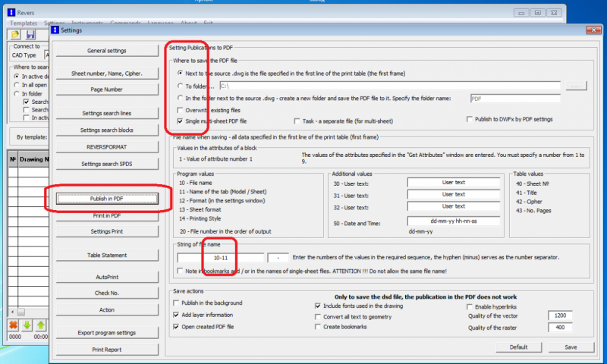Click the PDF folder name input field
Screen dimensions: 607x364
[x=515, y=99]
